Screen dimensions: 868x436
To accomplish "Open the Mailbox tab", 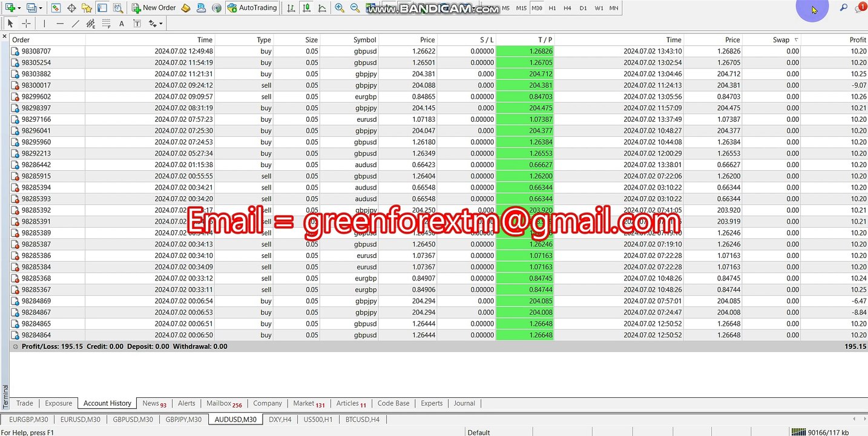I will tap(224, 403).
